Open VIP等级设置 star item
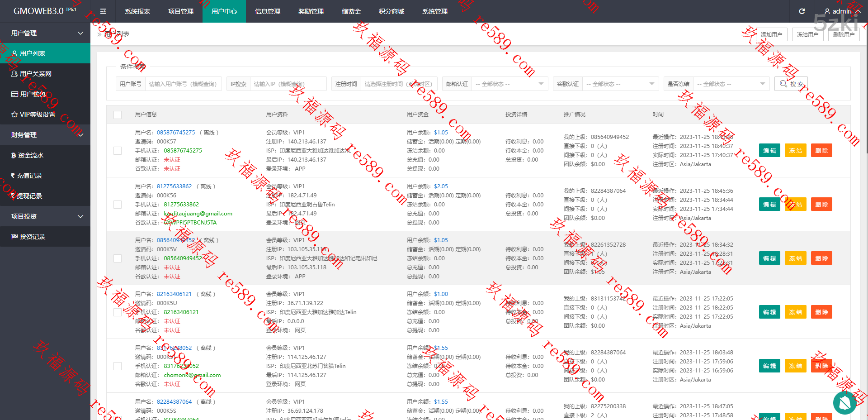Viewport: 868px width, 420px height. (37, 115)
